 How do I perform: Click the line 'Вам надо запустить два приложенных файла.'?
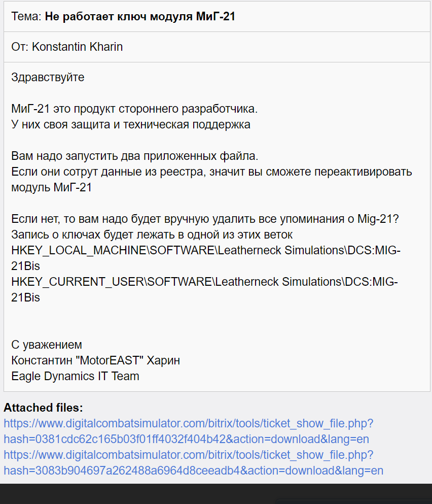pos(135,156)
